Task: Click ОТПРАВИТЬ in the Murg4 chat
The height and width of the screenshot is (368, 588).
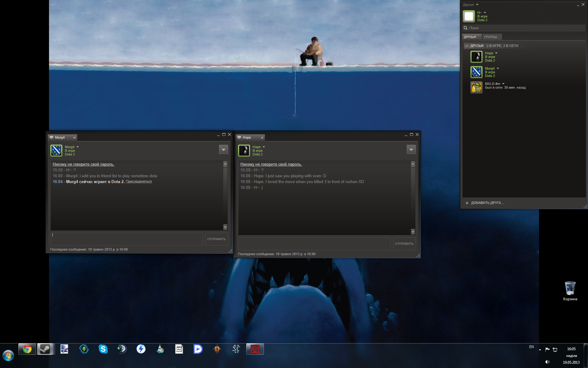Action: point(217,239)
